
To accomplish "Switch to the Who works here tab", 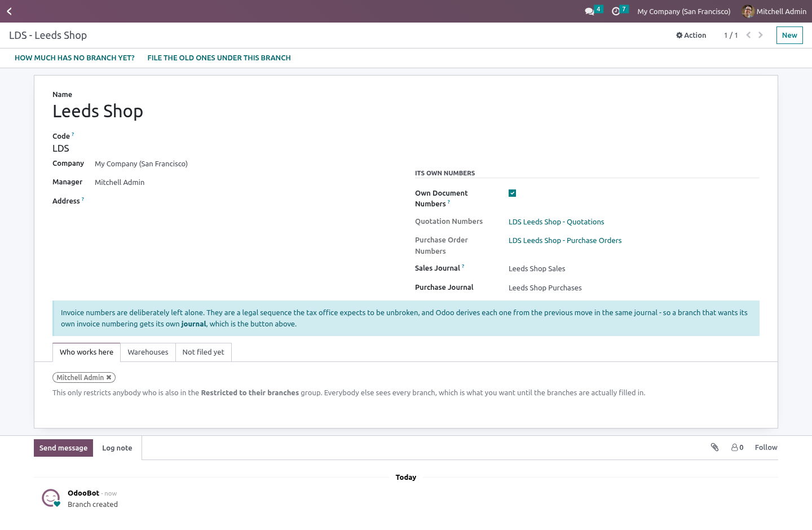I will point(86,352).
